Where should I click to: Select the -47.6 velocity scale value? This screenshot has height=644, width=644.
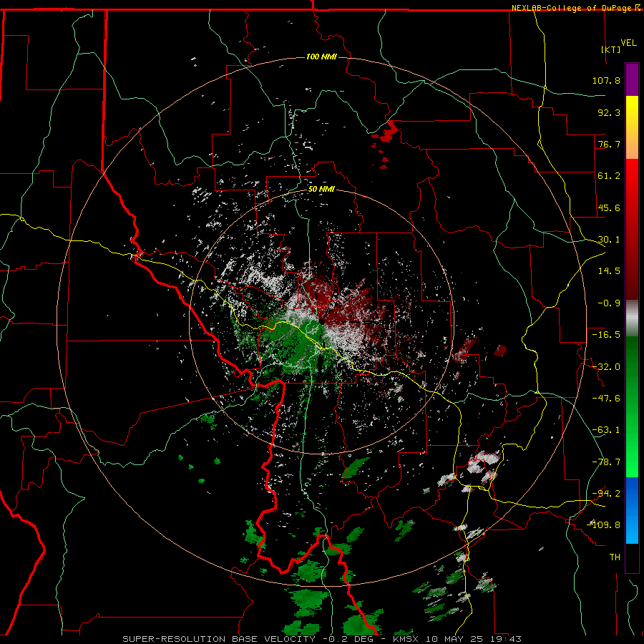(x=606, y=399)
